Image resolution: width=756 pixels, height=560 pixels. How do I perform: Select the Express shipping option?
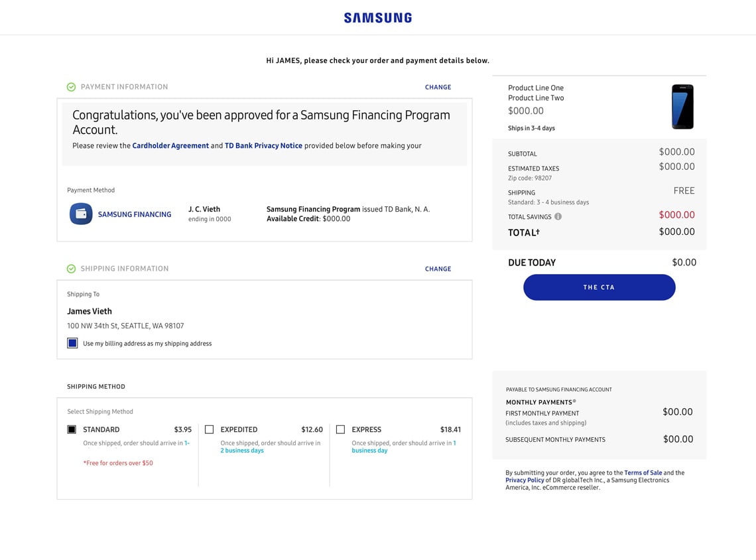[340, 429]
